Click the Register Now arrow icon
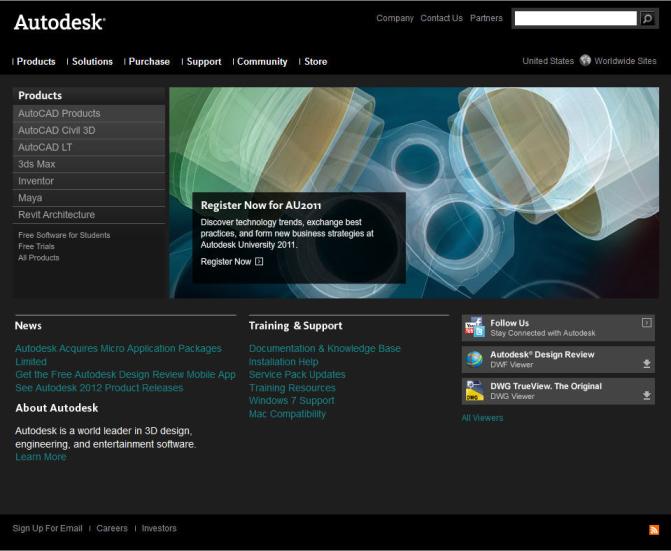 (259, 261)
